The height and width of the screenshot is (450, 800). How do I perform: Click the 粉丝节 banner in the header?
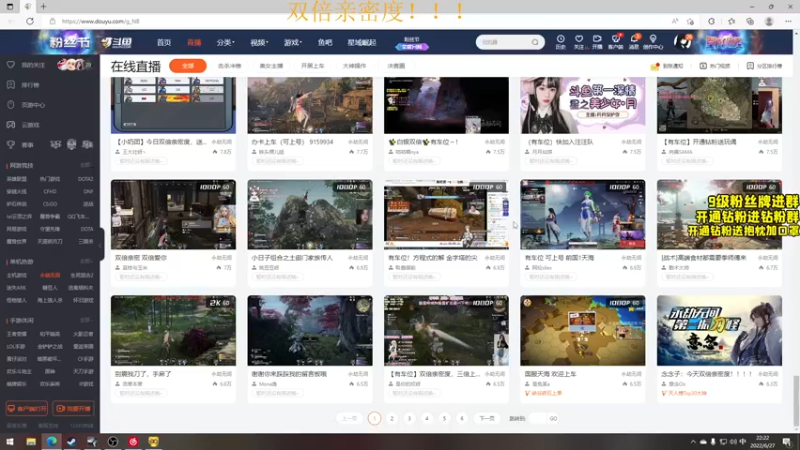tap(69, 42)
